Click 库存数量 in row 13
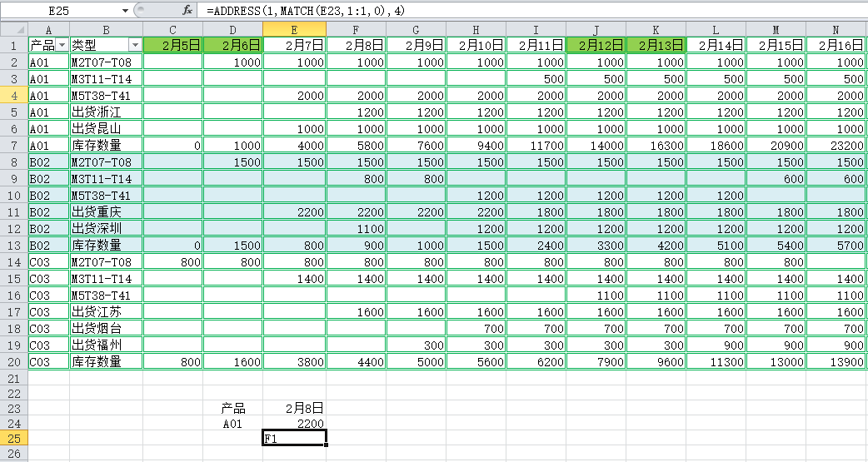Image resolution: width=868 pixels, height=462 pixels. tap(107, 245)
